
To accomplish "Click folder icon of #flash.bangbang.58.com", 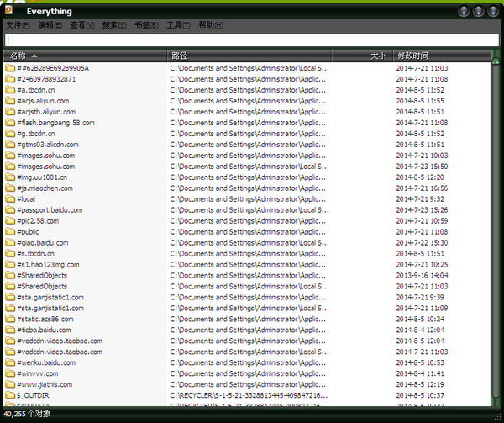I will pyautogui.click(x=10, y=123).
